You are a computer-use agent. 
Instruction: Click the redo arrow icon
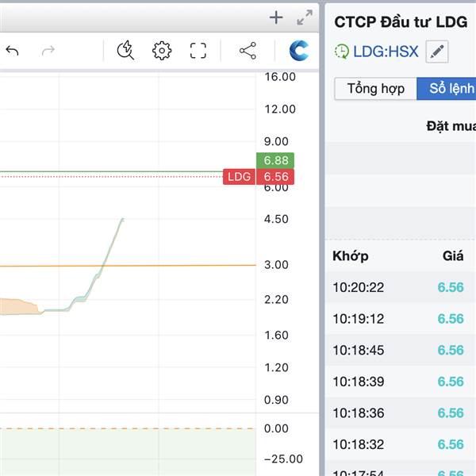point(48,51)
